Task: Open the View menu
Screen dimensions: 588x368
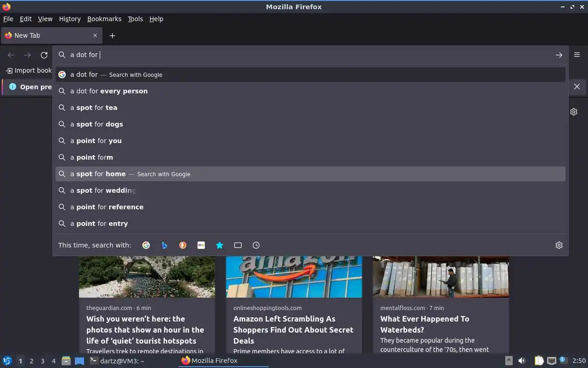Action: coord(45,19)
